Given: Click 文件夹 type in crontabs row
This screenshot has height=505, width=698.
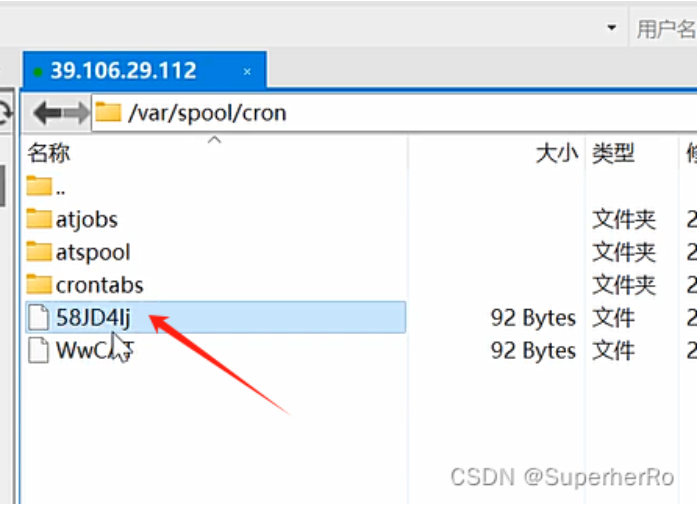Looking at the screenshot, I should (x=624, y=285).
